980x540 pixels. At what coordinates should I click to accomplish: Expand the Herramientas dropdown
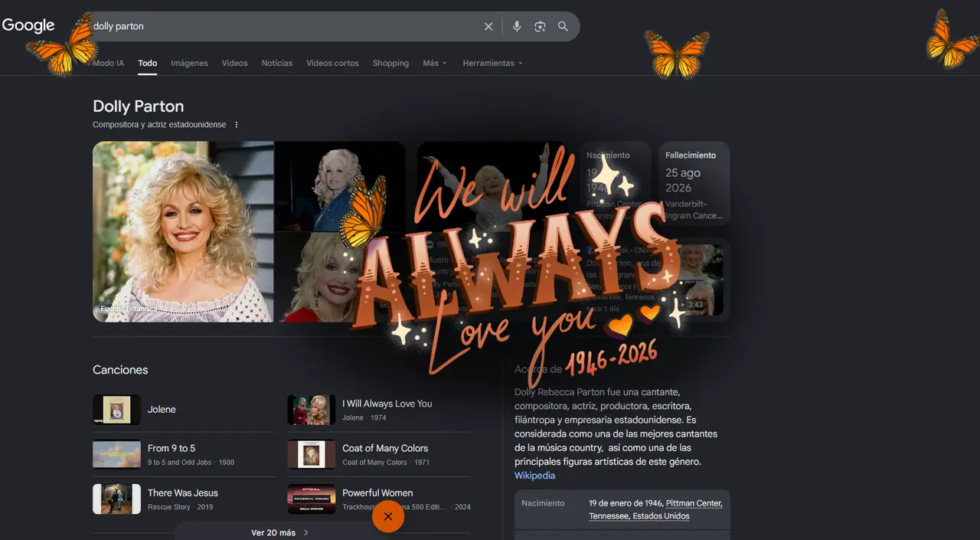[492, 63]
